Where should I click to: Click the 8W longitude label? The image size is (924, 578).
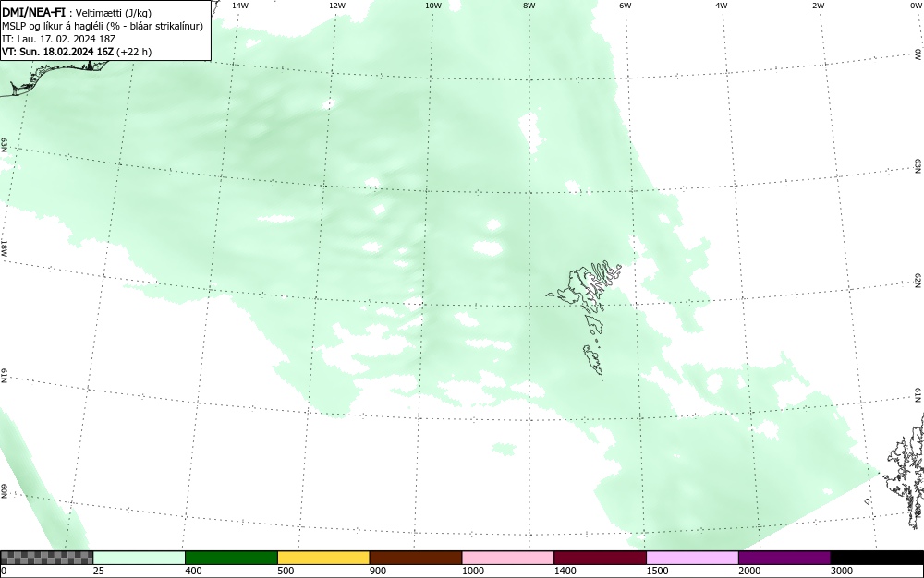(x=529, y=5)
